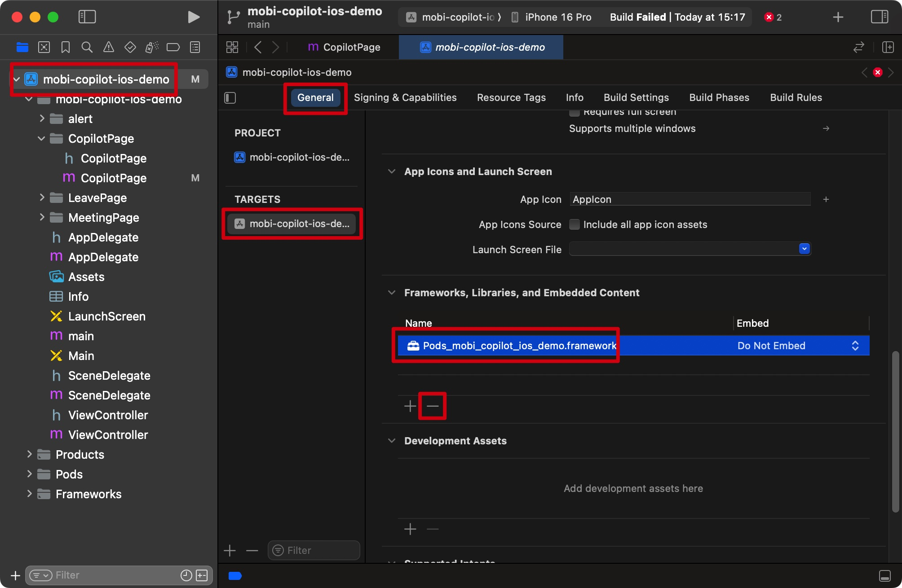Switch to Resource Tags tab
This screenshot has width=902, height=588.
[x=511, y=97]
